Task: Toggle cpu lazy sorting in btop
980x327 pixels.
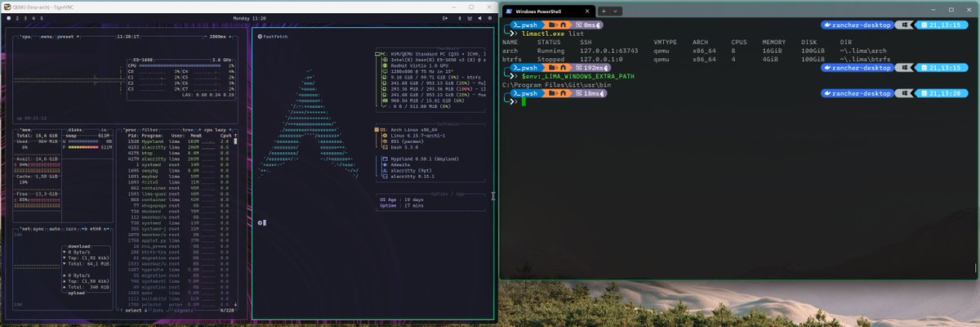Action: (x=216, y=130)
